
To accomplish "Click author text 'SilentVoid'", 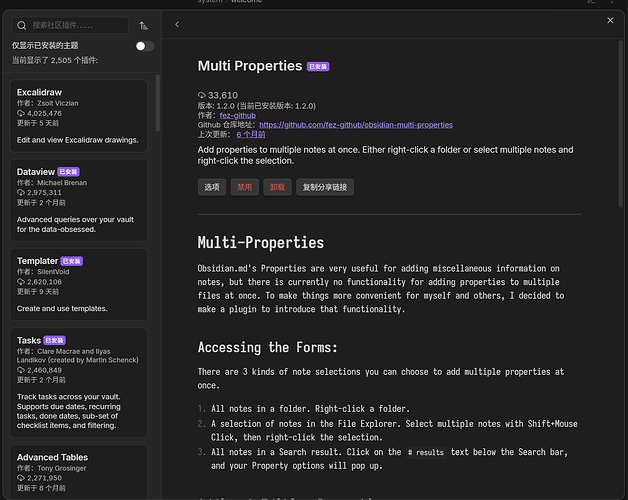I will [53, 272].
